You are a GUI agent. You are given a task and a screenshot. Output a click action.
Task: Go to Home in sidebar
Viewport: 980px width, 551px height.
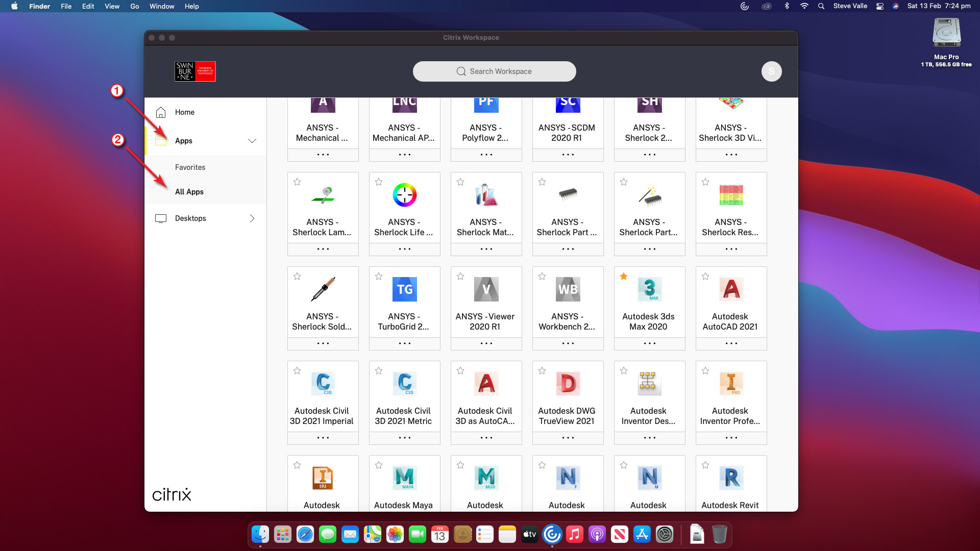(x=184, y=112)
